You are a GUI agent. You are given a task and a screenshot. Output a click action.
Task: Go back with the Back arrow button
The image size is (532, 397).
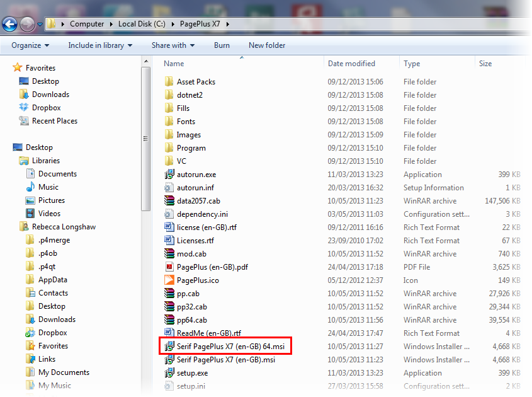pos(10,24)
